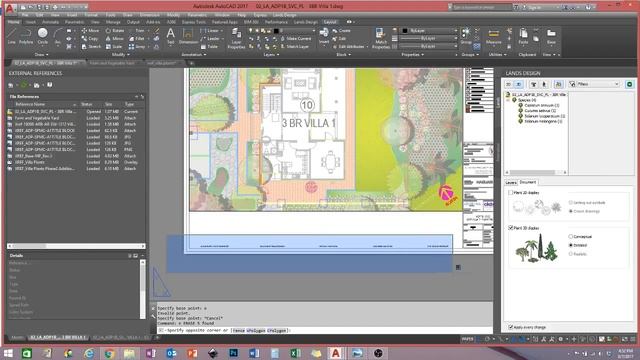Click the Insert block tool
Image resolution: width=640 pixels, height=360 pixels.
pos(324,36)
